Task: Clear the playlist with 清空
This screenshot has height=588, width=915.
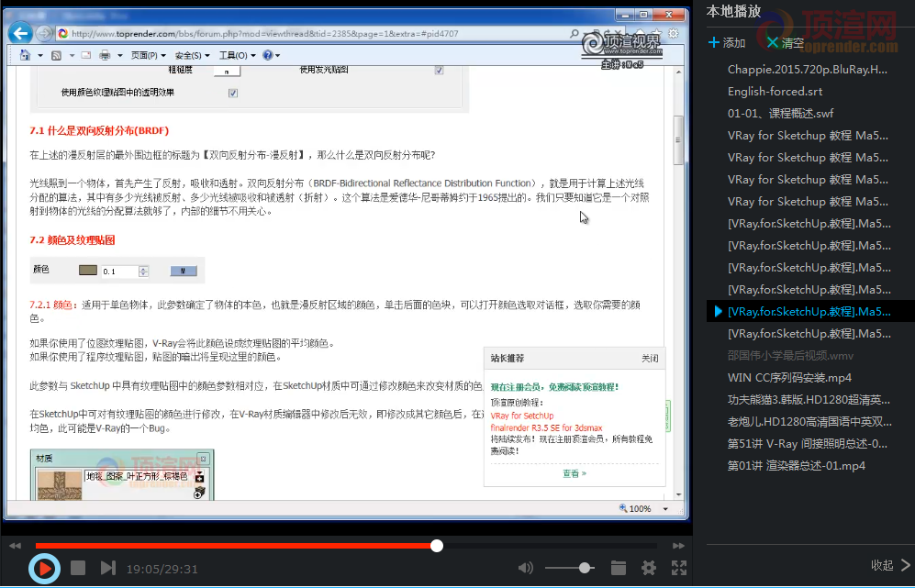Action: click(x=786, y=42)
